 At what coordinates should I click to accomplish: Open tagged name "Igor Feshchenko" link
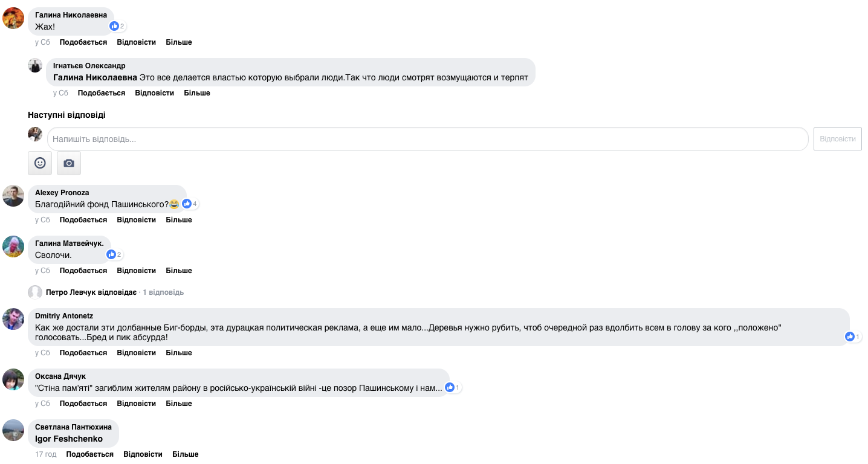point(69,439)
